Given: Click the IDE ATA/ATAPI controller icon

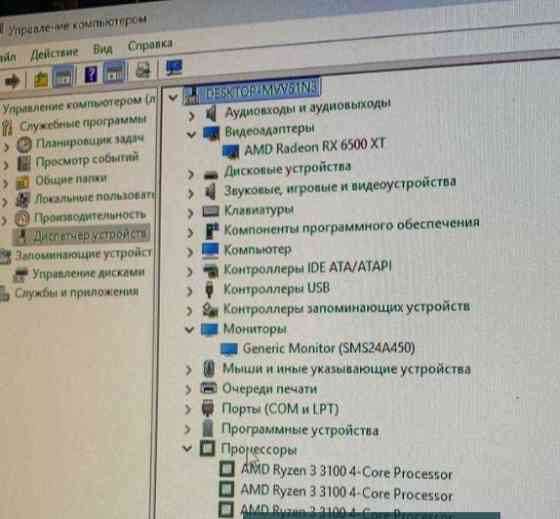Looking at the screenshot, I should [210, 271].
